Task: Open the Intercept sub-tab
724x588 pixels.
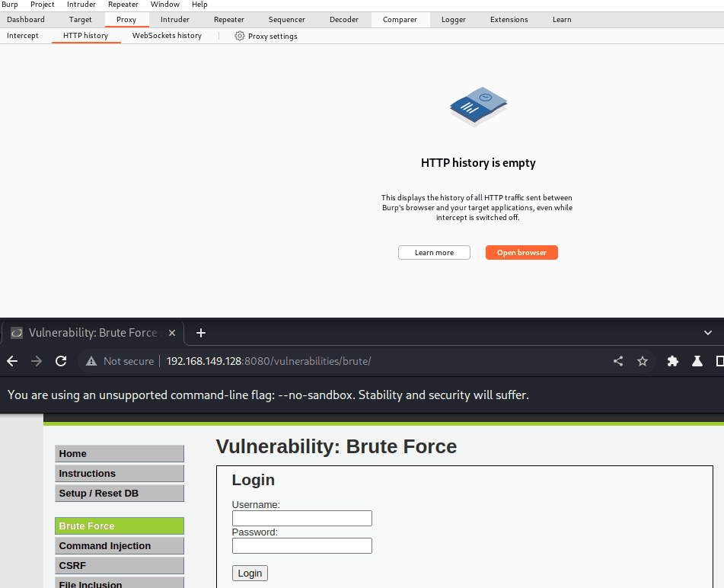Action: 23,36
